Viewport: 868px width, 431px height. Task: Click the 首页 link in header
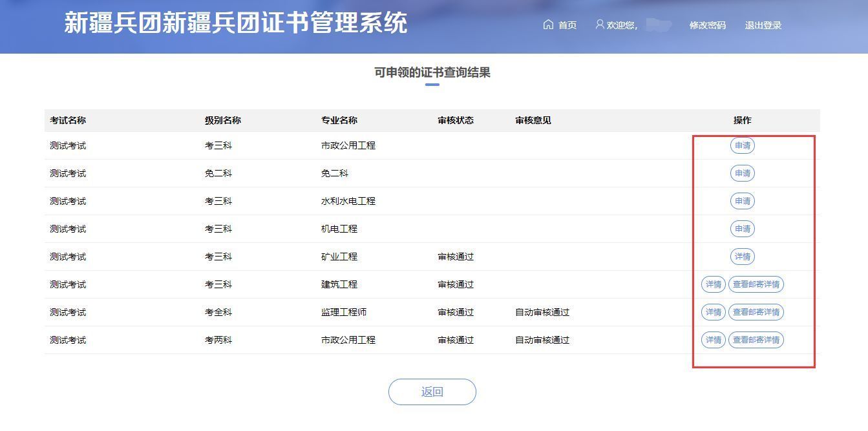tap(567, 25)
